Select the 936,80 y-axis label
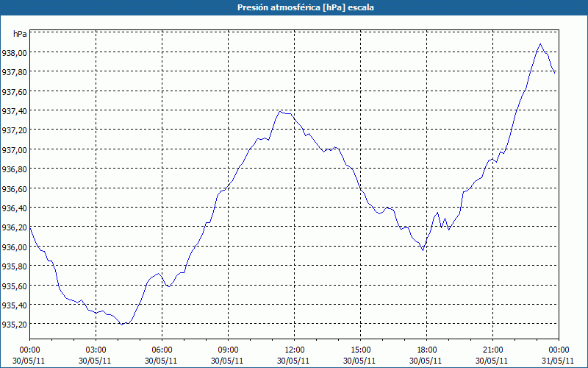 coord(14,169)
